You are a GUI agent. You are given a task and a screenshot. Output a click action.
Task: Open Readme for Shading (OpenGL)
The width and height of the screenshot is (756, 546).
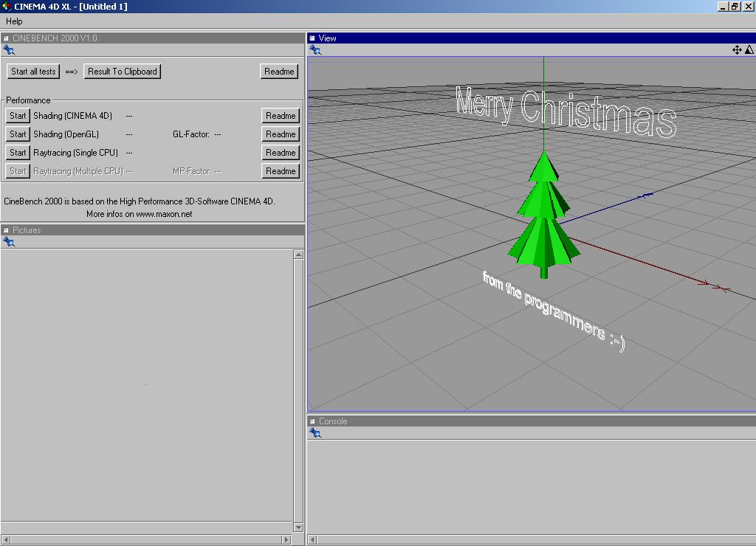click(x=281, y=134)
